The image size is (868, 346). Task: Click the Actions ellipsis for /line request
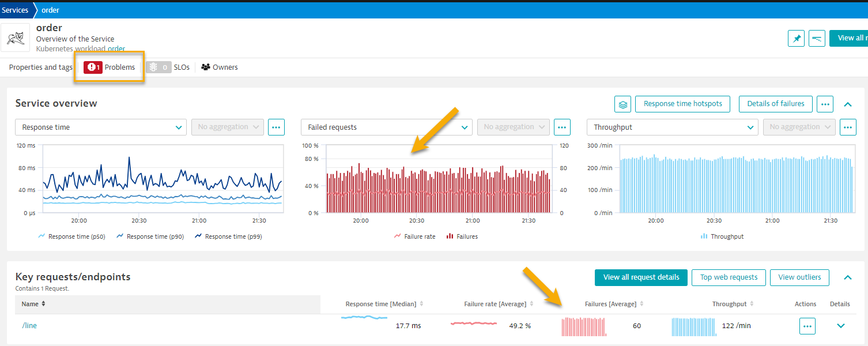tap(807, 326)
